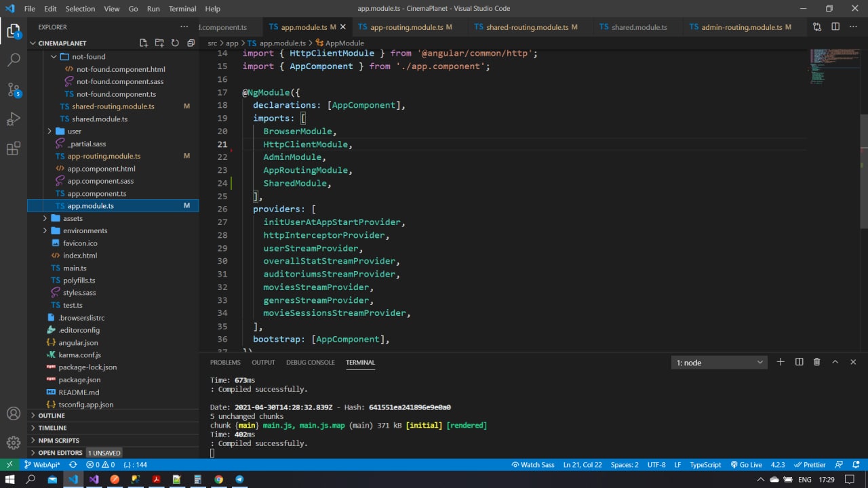Image resolution: width=868 pixels, height=488 pixels.
Task: Toggle Prettier formatter in status bar
Action: [810, 465]
